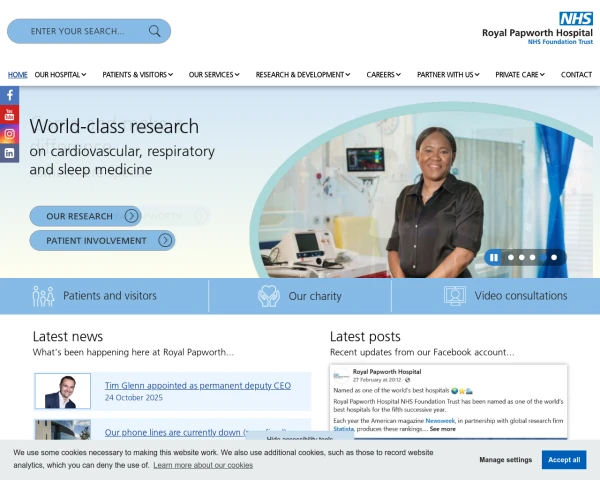
Task: Jump to the fifth slideshow dot
Action: pos(554,258)
